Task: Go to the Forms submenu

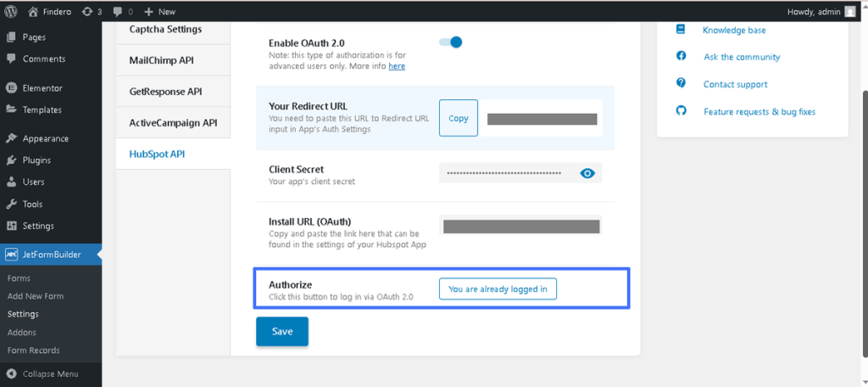Action: click(x=19, y=278)
